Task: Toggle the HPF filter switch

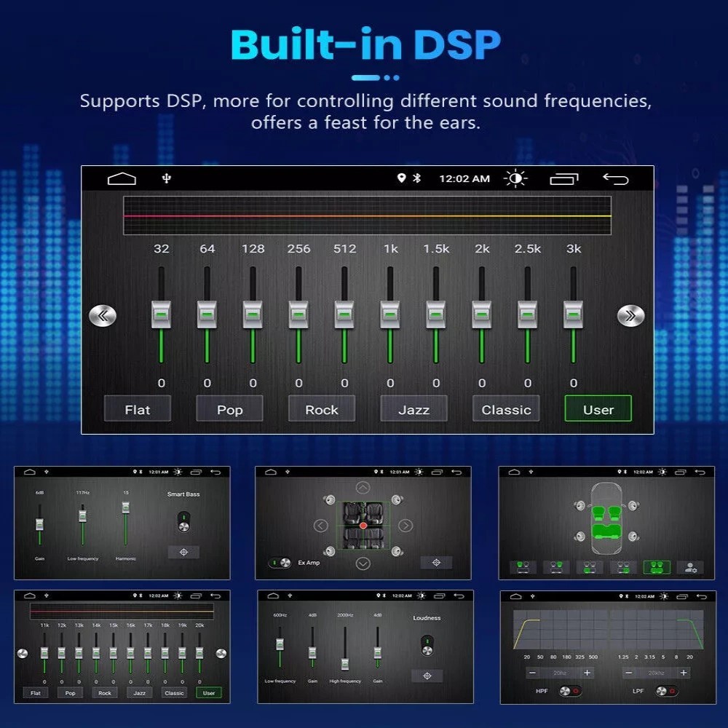Action: [x=570, y=691]
